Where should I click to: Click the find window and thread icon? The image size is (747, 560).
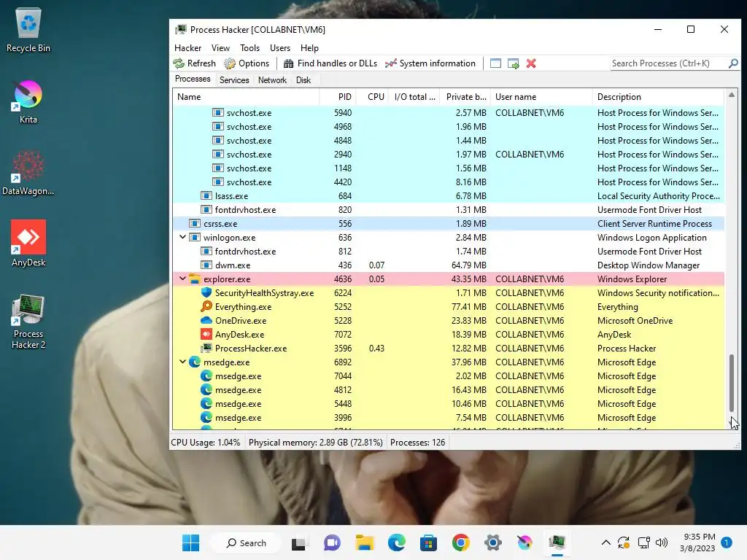tap(513, 63)
